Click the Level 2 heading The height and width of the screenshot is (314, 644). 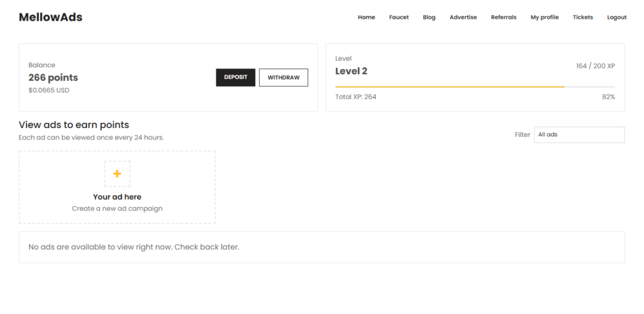click(351, 71)
